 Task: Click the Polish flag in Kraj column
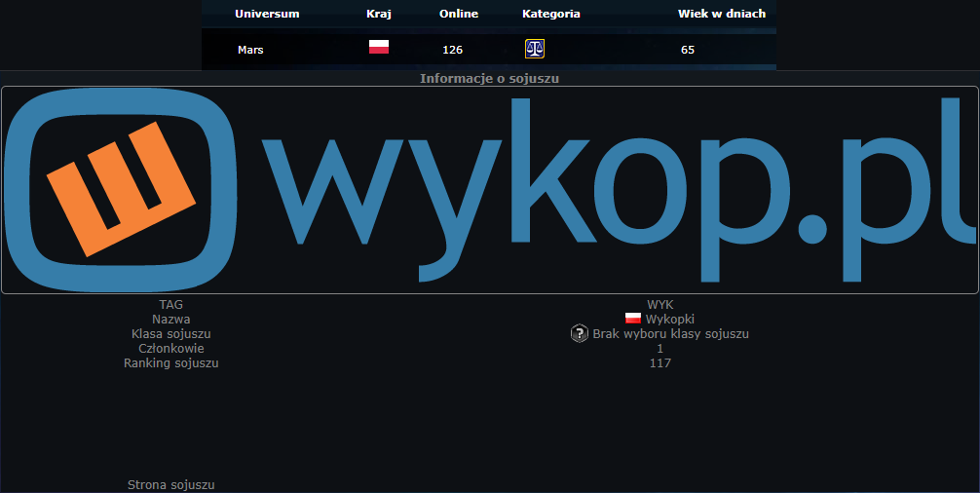point(379,47)
